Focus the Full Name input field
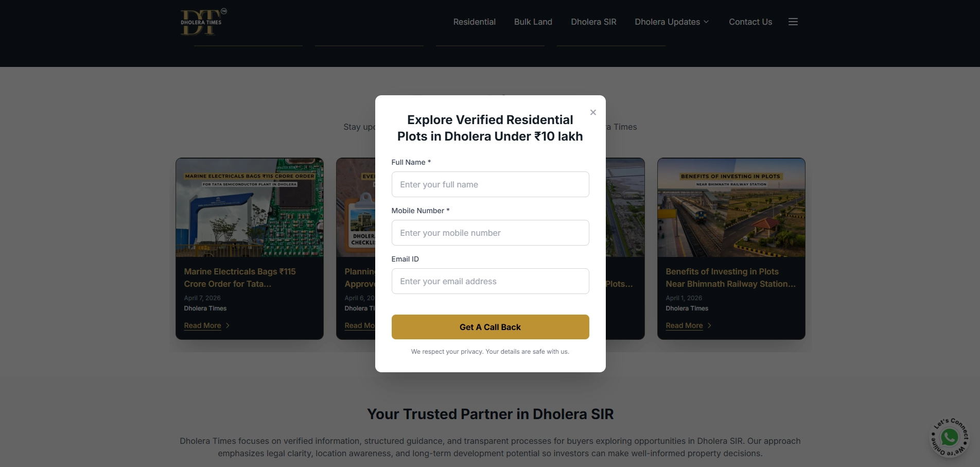The height and width of the screenshot is (467, 980). 490,184
